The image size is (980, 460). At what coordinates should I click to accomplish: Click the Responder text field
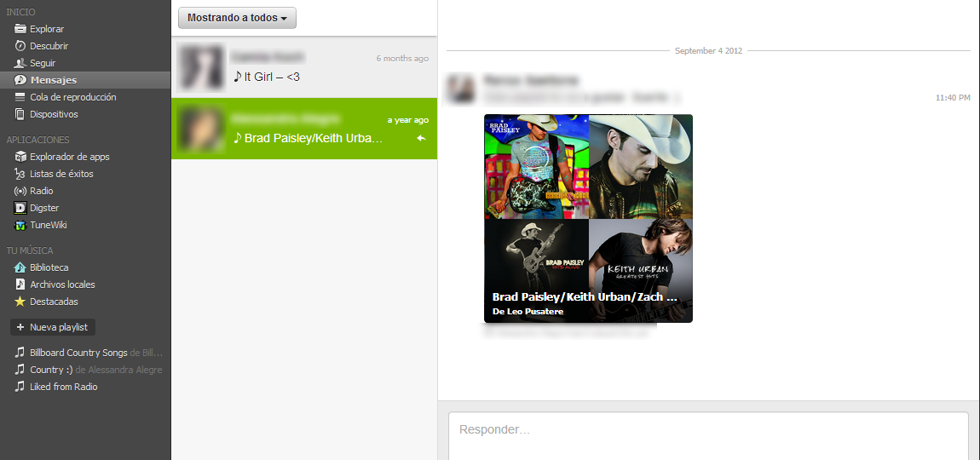click(707, 430)
